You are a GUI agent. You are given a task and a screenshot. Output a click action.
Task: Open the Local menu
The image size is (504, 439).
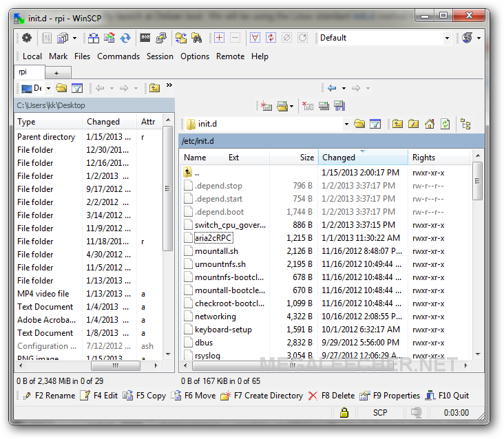32,56
